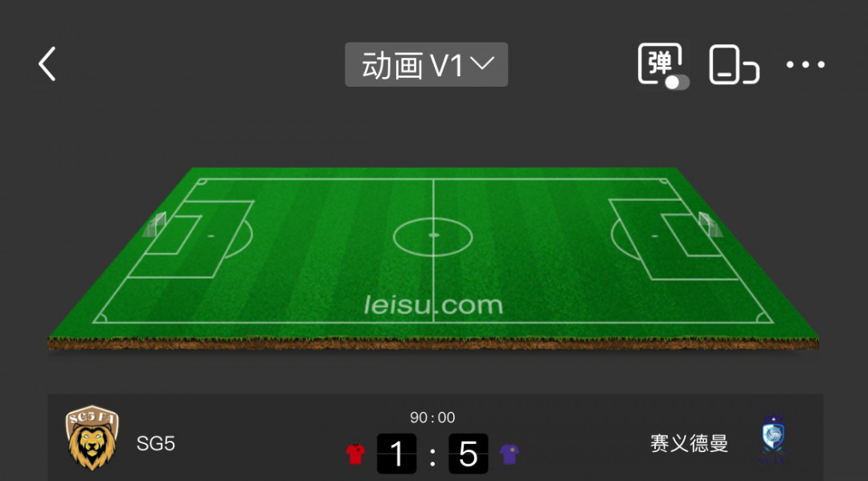Image resolution: width=868 pixels, height=481 pixels.
Task: Click the left goal net
Action: (154, 225)
